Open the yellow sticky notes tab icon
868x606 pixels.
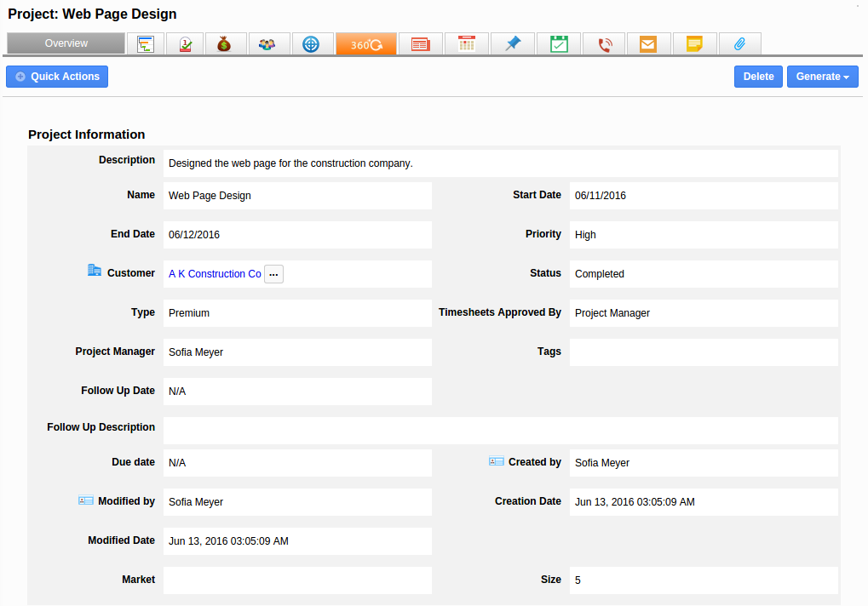click(x=694, y=43)
